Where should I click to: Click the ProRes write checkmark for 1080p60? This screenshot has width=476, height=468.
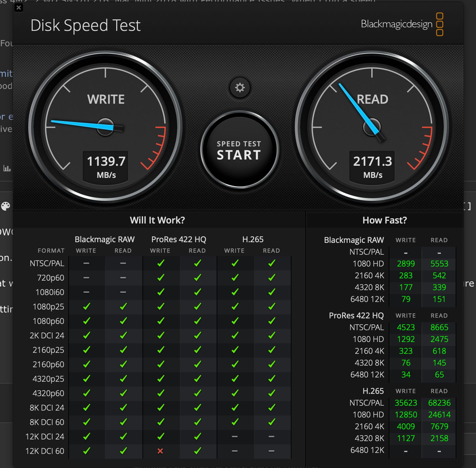[x=161, y=321]
